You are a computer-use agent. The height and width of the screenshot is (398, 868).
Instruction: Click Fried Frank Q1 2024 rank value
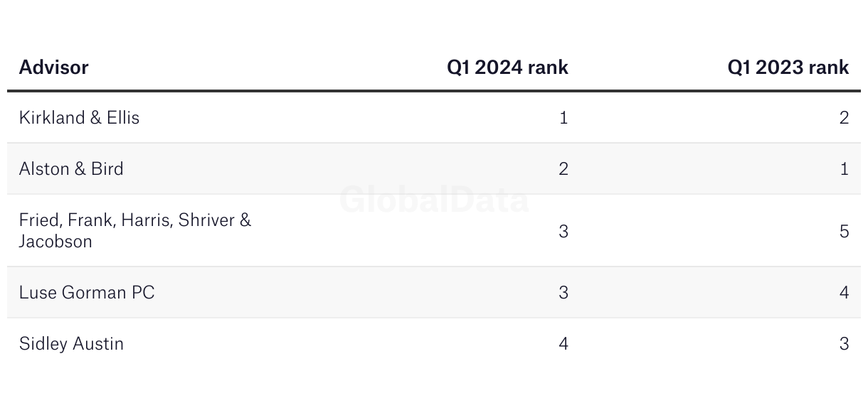click(x=563, y=231)
